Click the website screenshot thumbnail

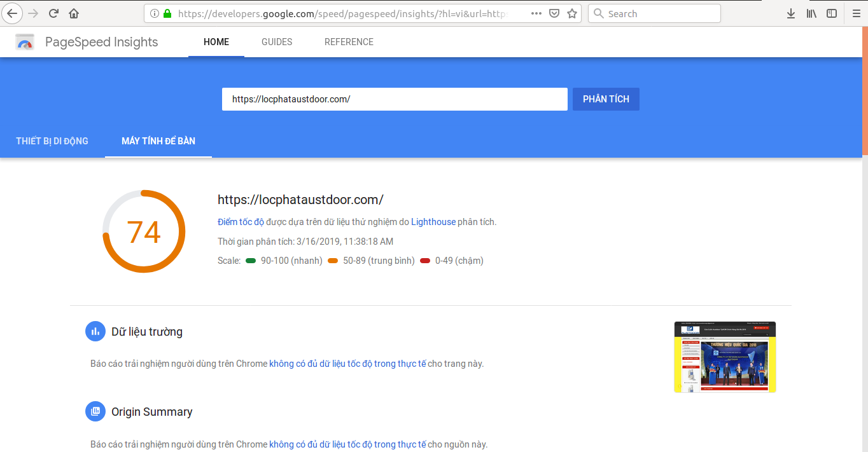click(725, 357)
